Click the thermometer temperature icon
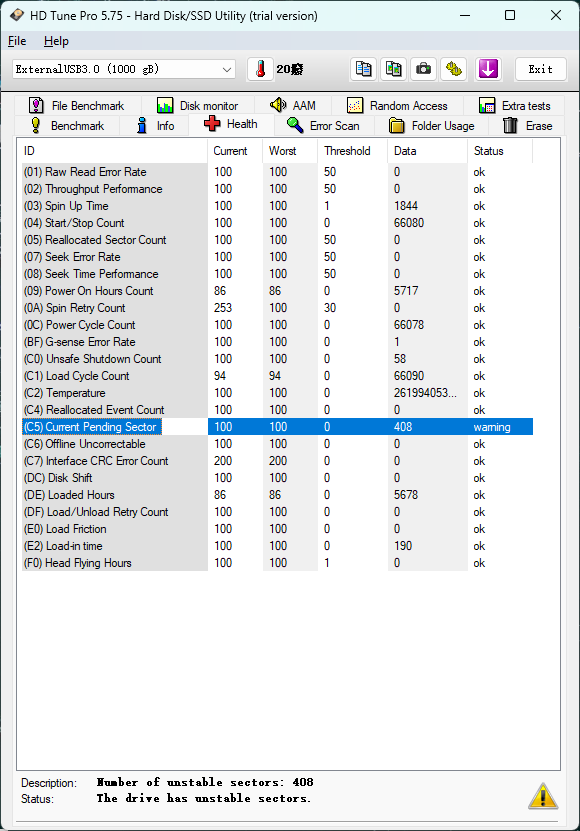Screen dimensions: 580x831 tap(260, 69)
